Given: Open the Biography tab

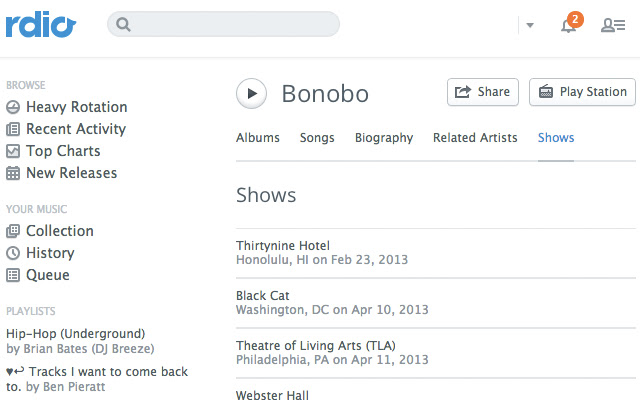Looking at the screenshot, I should (384, 138).
